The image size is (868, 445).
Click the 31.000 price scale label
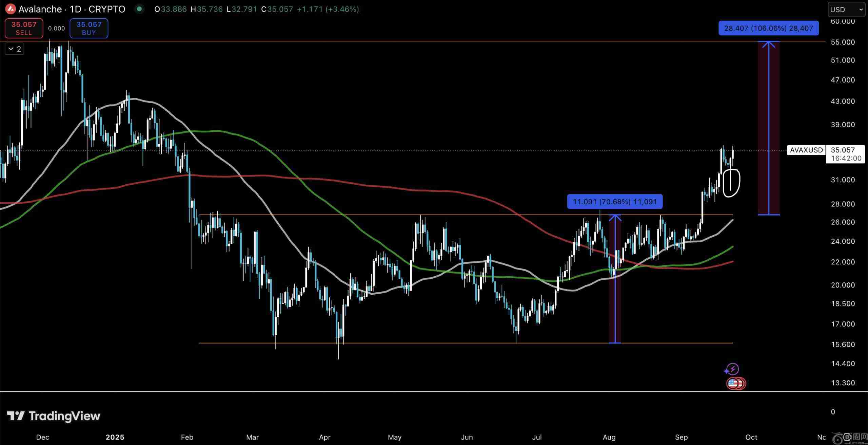tap(843, 180)
